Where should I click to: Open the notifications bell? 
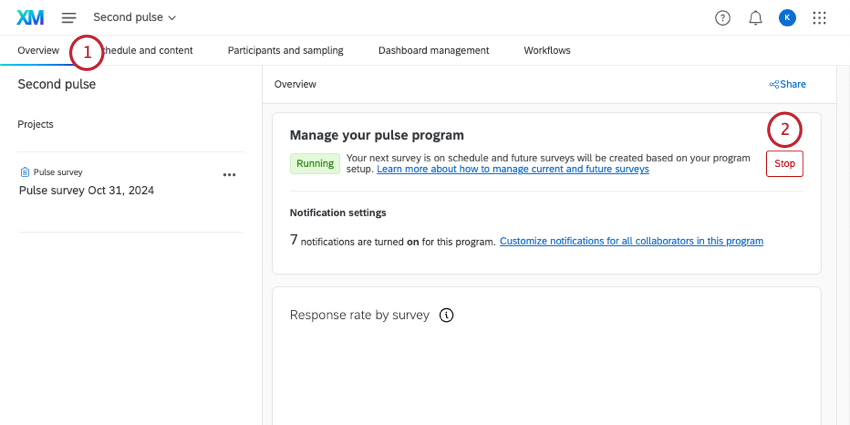pyautogui.click(x=755, y=18)
